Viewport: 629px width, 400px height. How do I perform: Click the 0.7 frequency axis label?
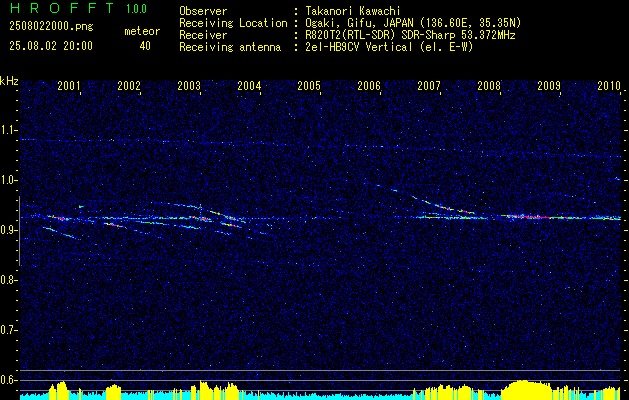[8, 330]
